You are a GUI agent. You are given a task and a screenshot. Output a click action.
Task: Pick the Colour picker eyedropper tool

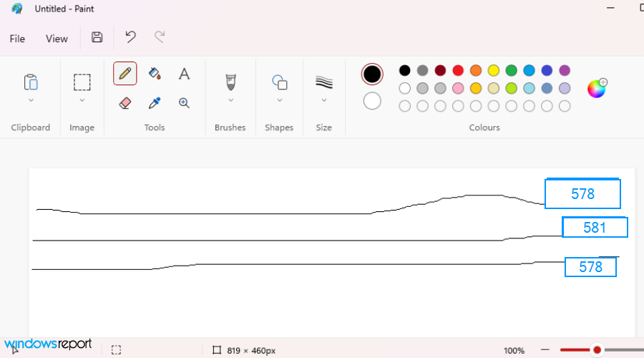[x=155, y=103]
